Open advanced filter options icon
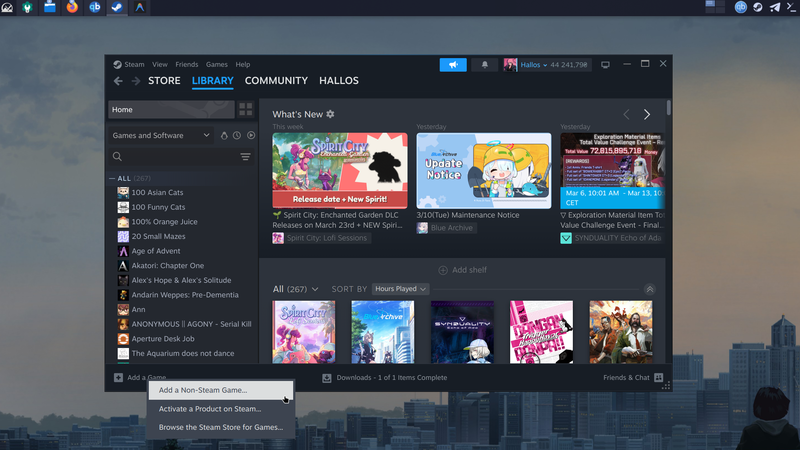Image resolution: width=800 pixels, height=450 pixels. pyautogui.click(x=245, y=157)
